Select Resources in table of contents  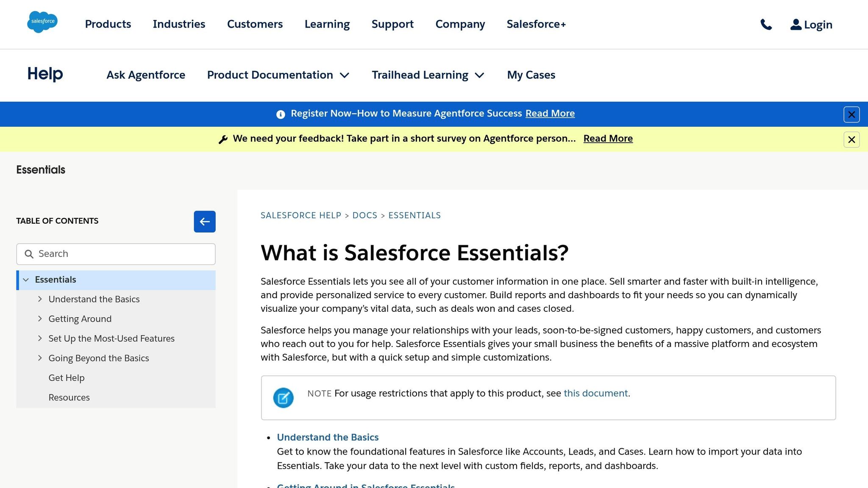tap(69, 398)
